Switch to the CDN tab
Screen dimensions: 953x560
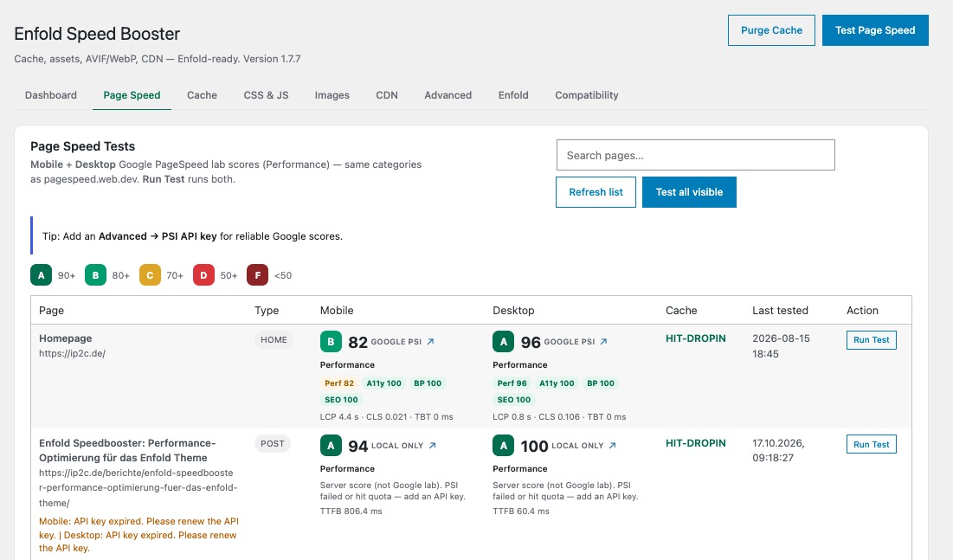coord(387,95)
